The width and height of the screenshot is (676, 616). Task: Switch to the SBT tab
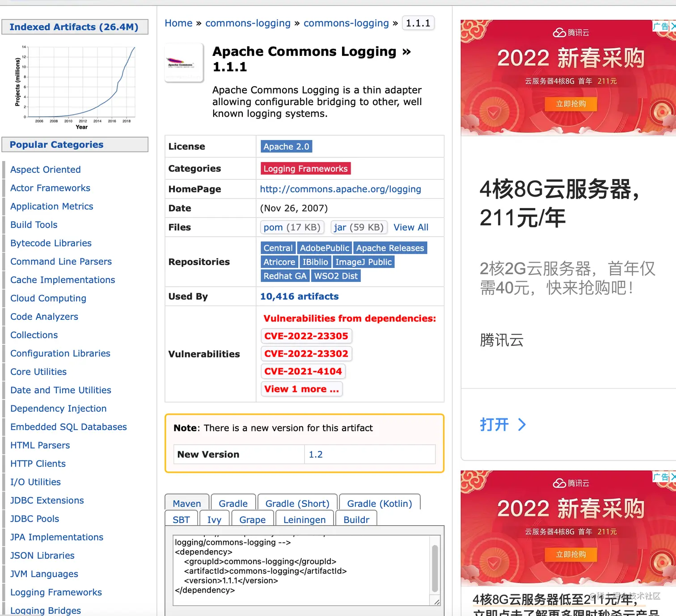[x=181, y=519]
